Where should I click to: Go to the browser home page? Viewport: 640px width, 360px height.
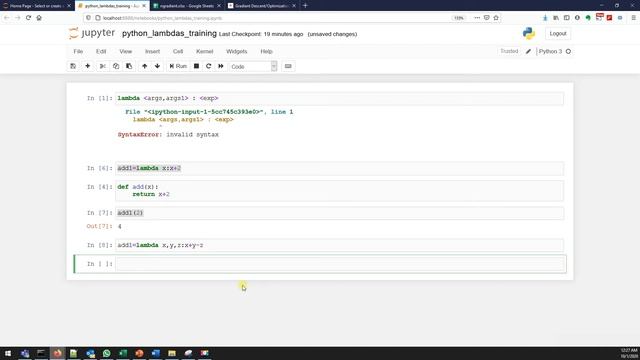39,18
